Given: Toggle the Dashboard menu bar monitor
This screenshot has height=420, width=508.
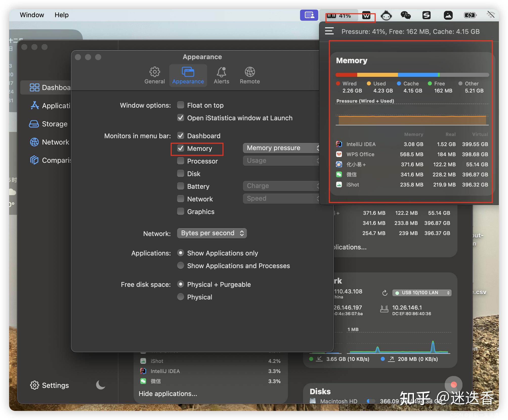Looking at the screenshot, I should click(181, 136).
